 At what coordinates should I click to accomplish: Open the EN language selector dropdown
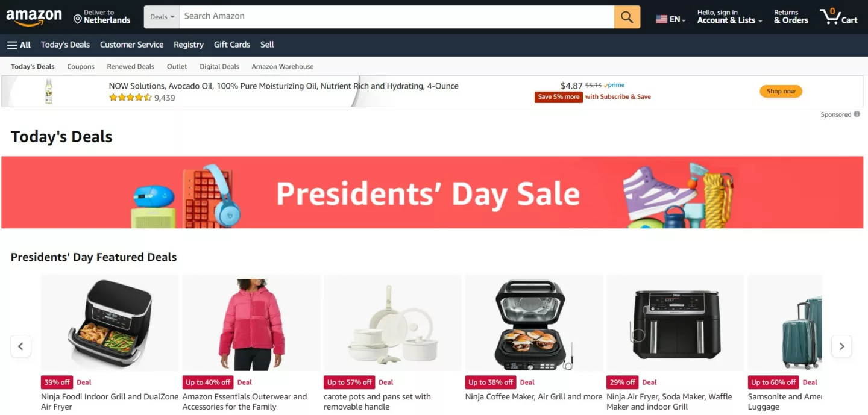click(x=671, y=19)
